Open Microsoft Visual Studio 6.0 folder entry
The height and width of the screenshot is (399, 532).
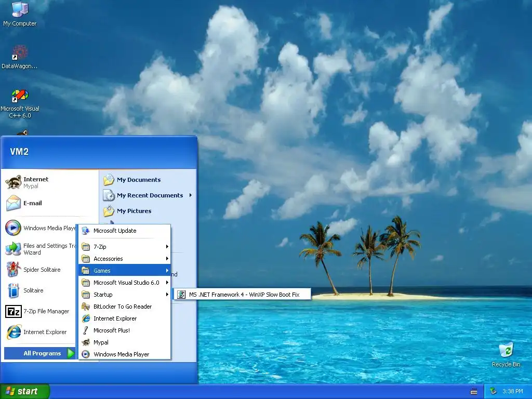[125, 283]
